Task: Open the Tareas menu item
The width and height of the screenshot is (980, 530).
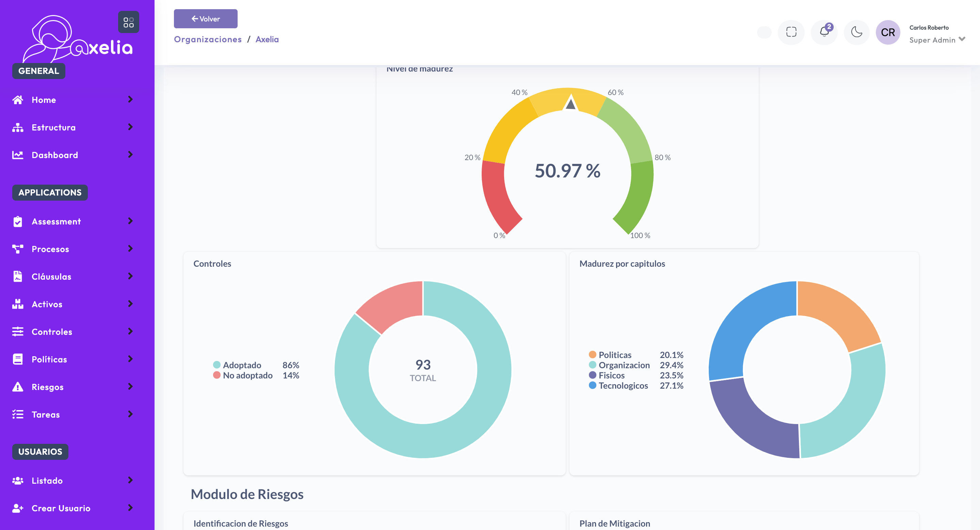Action: click(46, 414)
